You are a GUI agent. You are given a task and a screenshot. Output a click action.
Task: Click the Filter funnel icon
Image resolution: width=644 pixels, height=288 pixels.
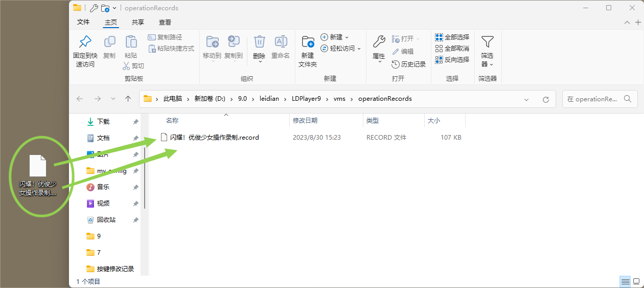click(x=487, y=42)
